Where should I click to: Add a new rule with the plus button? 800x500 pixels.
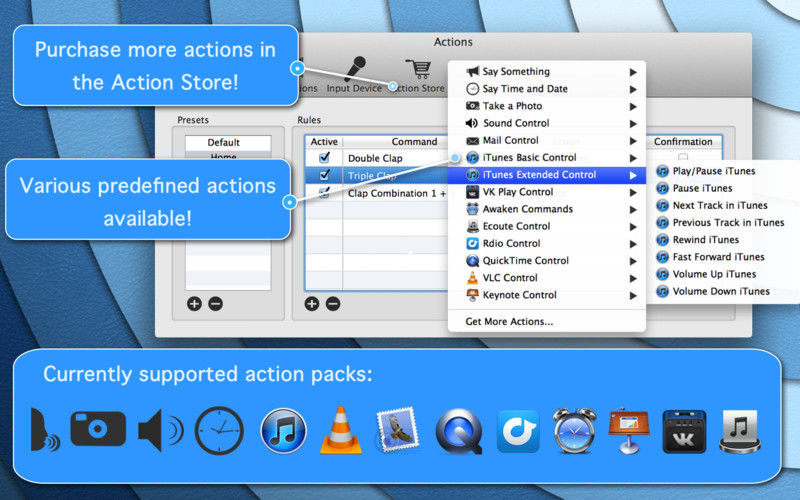pyautogui.click(x=311, y=304)
